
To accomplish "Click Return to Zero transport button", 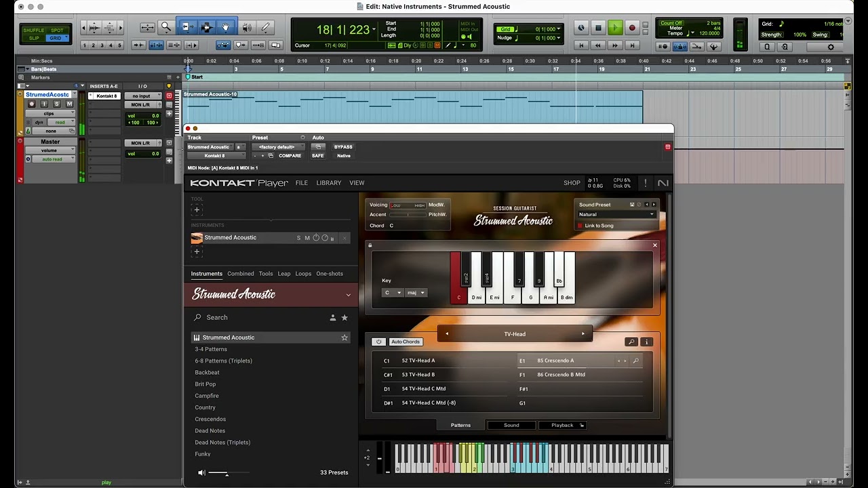I will [581, 45].
